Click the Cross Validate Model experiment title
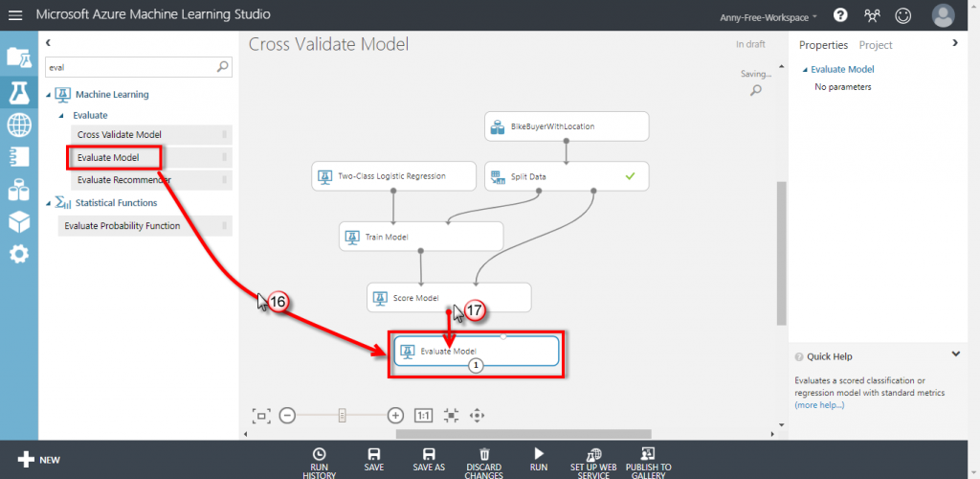 click(x=329, y=44)
